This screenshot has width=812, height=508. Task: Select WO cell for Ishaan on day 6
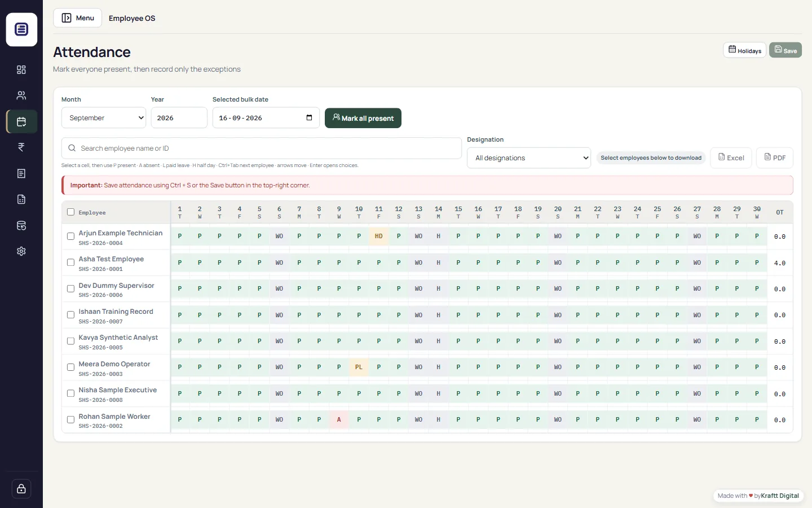279,315
